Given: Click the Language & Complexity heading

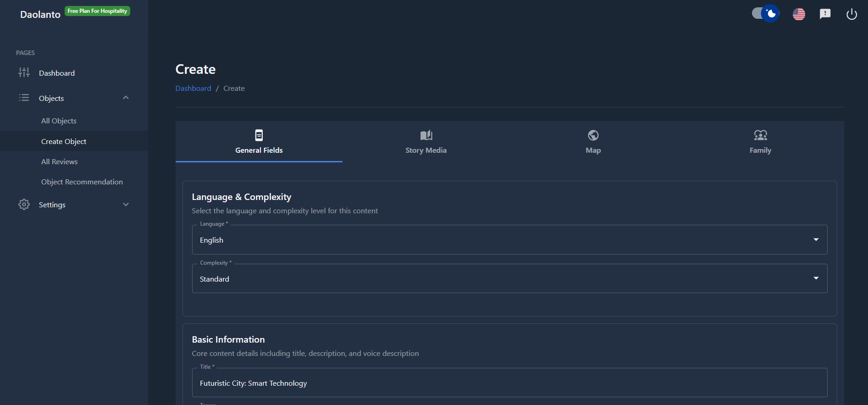Looking at the screenshot, I should (x=242, y=197).
